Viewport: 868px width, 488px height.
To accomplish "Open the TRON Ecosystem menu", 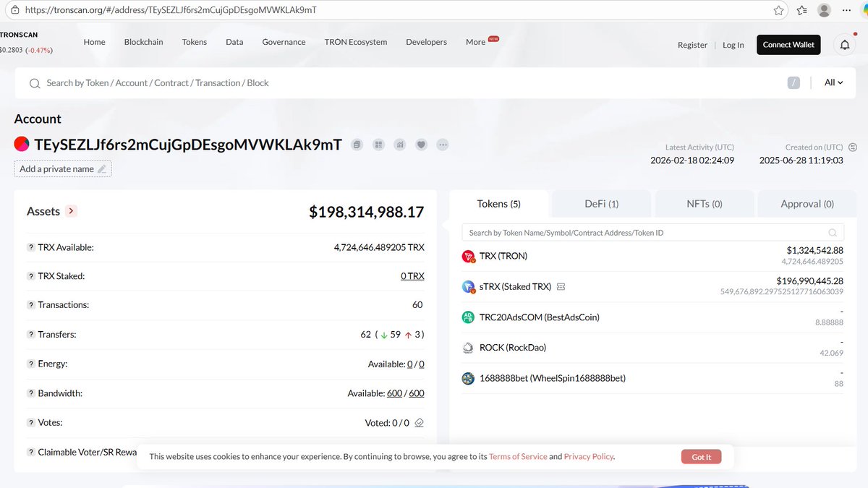I will pos(356,42).
